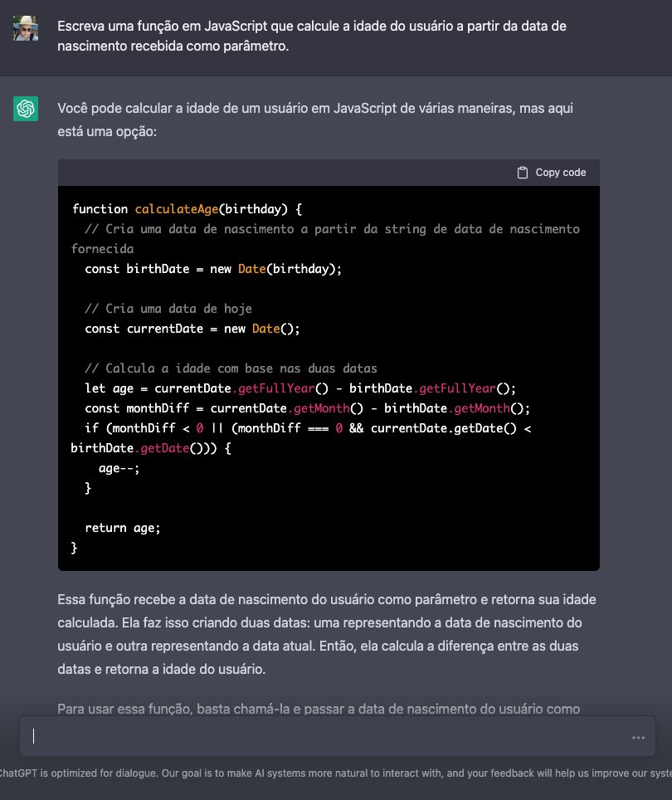The width and height of the screenshot is (672, 800).
Task: Click the text cursor area of the chat box
Action: (34, 735)
